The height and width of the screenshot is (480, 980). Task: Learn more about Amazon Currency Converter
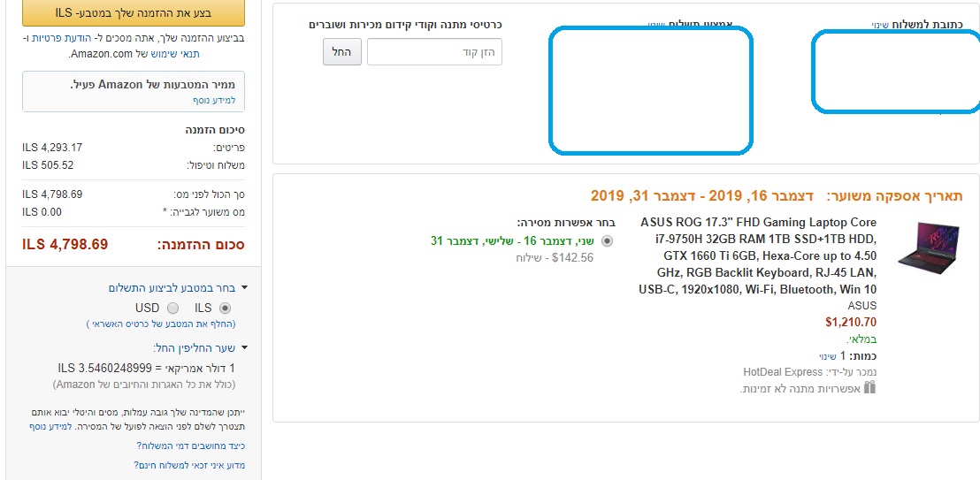(213, 101)
